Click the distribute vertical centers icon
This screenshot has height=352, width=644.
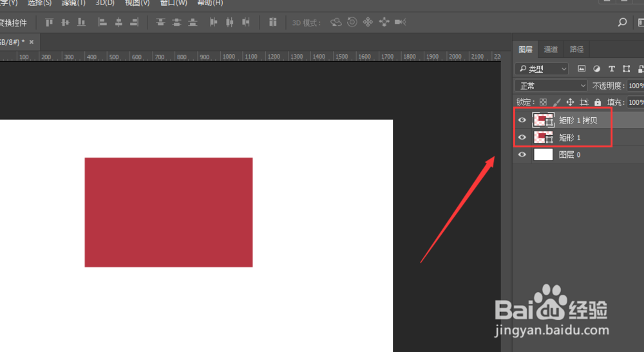pos(176,22)
